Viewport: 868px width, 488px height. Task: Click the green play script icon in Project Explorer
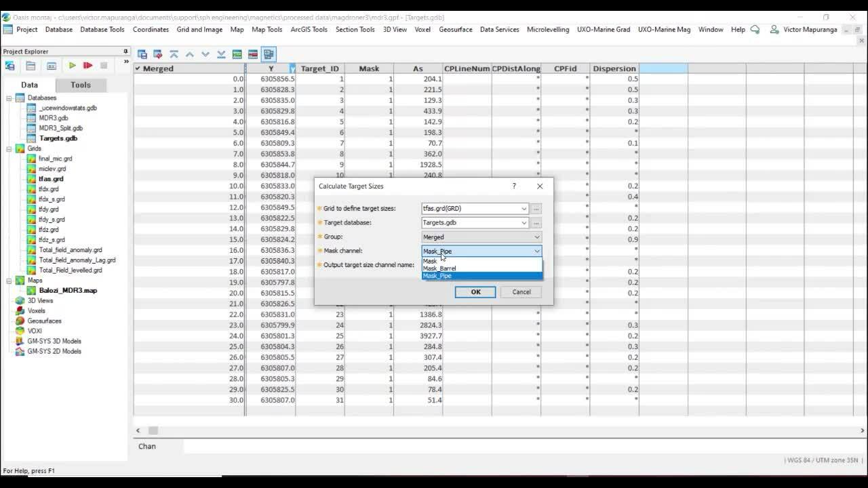click(x=72, y=66)
